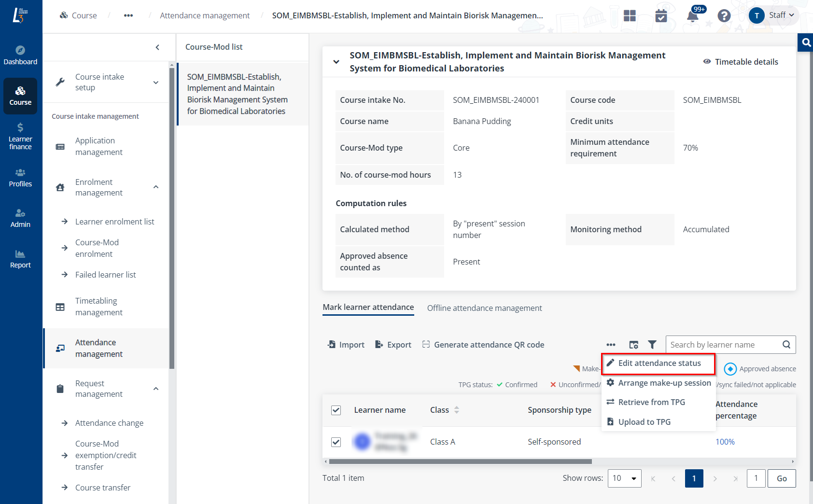Uncheck the Class A learner row checkbox
Image resolution: width=813 pixels, height=504 pixels.
coord(336,442)
